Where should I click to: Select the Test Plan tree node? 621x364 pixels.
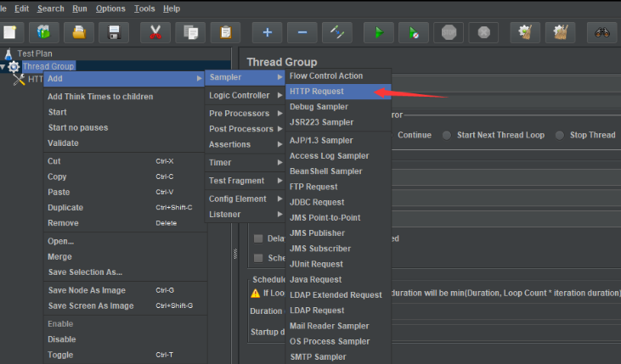[x=35, y=53]
